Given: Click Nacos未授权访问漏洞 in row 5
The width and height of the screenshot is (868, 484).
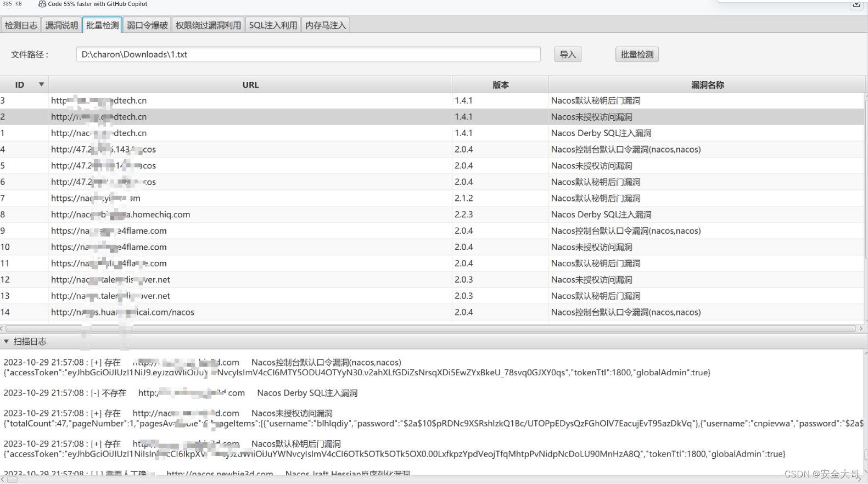Looking at the screenshot, I should [592, 166].
